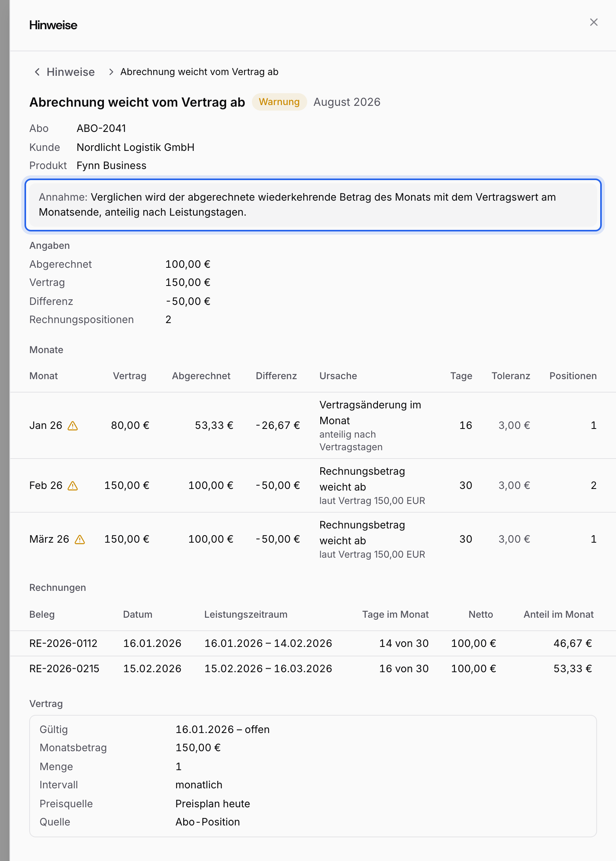Click the 'Positionen' column header
The width and height of the screenshot is (616, 861).
click(573, 376)
